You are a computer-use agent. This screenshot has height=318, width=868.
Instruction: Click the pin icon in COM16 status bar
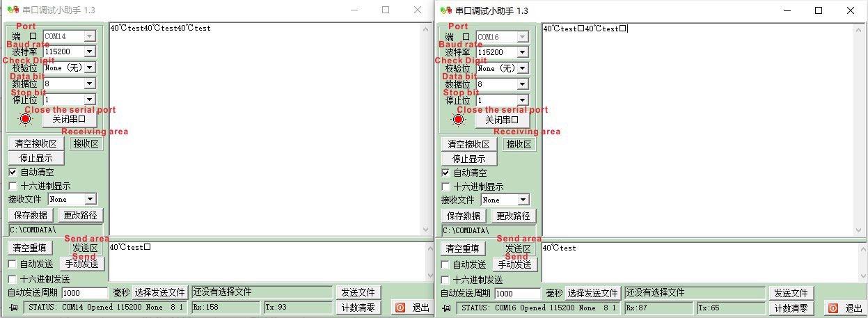tap(446, 308)
